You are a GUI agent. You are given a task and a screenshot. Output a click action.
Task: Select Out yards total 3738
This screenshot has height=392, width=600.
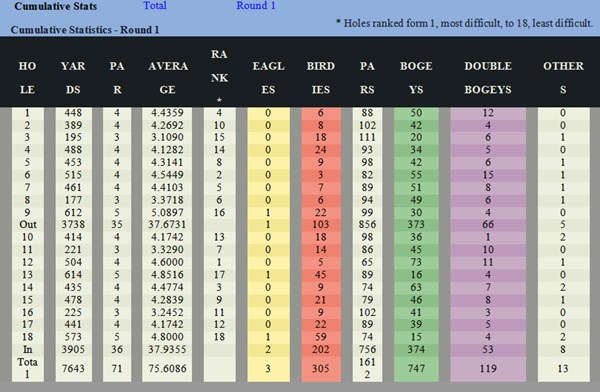coord(73,224)
